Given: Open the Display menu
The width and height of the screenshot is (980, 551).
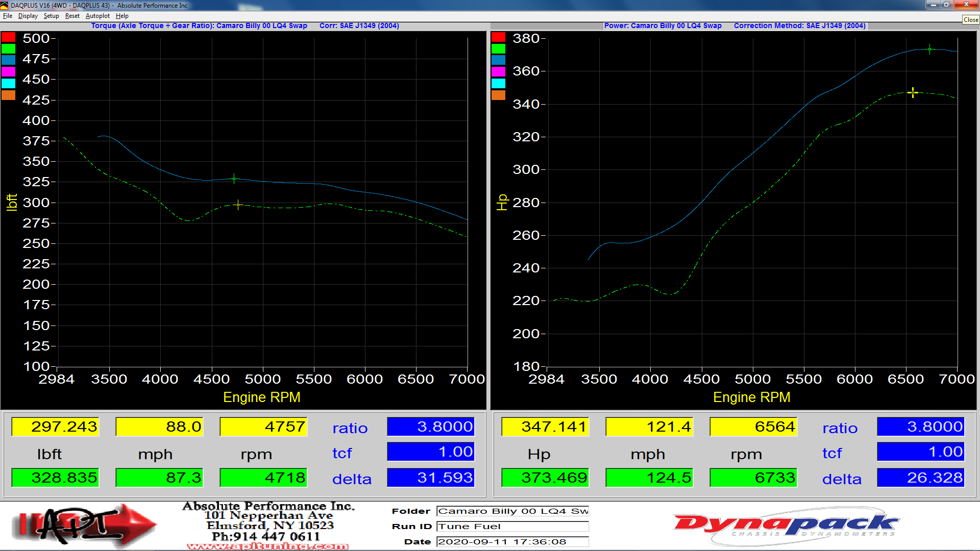Looking at the screenshot, I should point(28,16).
